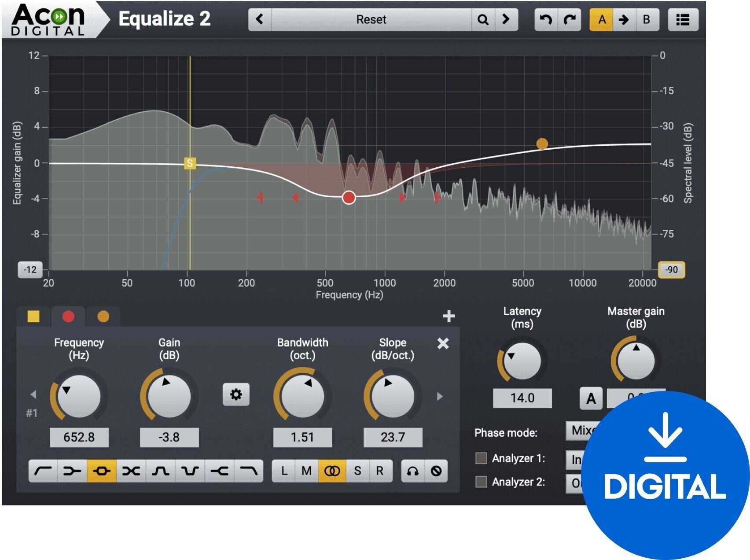Select the orange band tab
The image size is (750, 560).
click(x=103, y=316)
